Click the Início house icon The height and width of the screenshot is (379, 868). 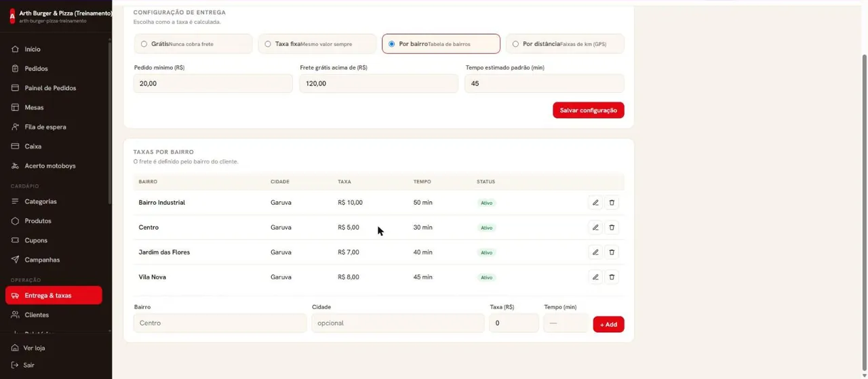pos(15,49)
